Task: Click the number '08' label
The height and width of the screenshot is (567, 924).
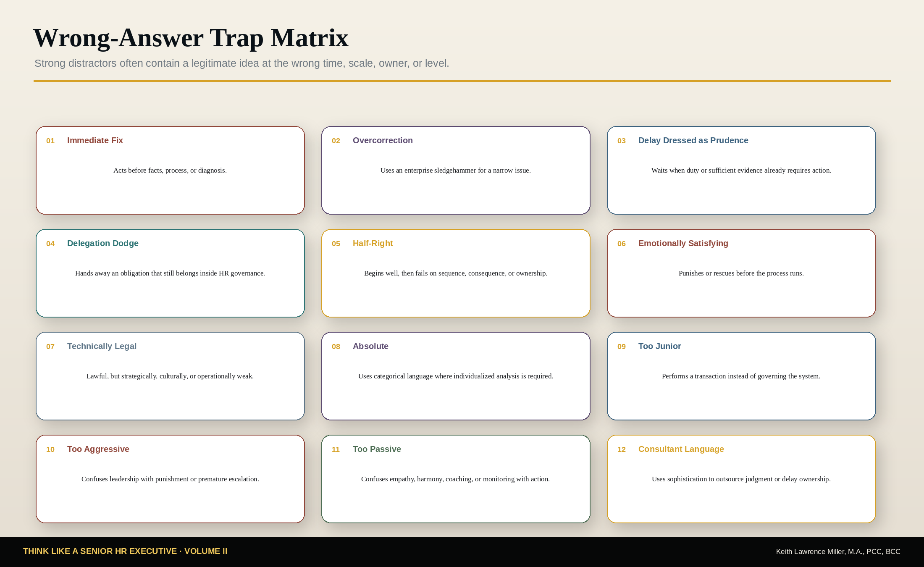Action: (336, 346)
